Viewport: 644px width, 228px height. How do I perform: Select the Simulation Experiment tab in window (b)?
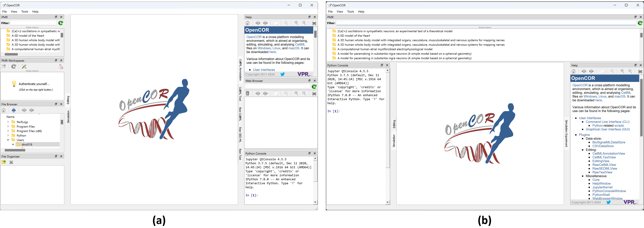click(x=566, y=133)
